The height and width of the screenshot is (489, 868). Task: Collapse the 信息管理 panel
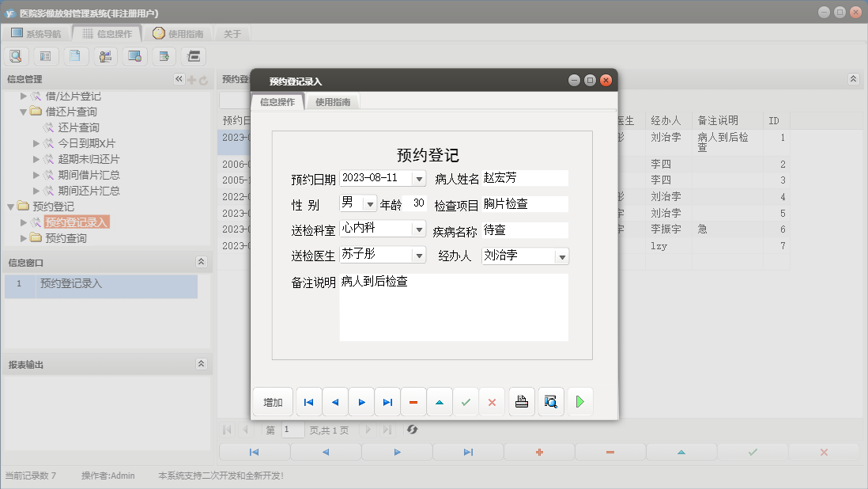[x=179, y=79]
